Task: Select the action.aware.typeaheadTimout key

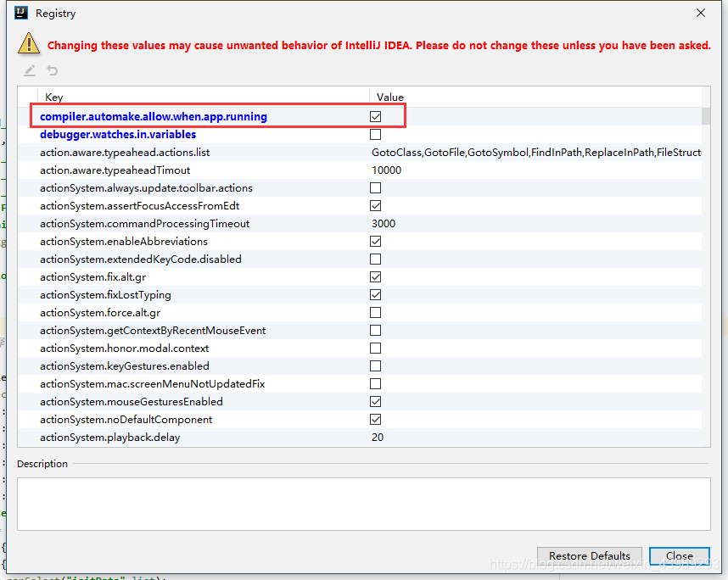Action: pyautogui.click(x=115, y=170)
